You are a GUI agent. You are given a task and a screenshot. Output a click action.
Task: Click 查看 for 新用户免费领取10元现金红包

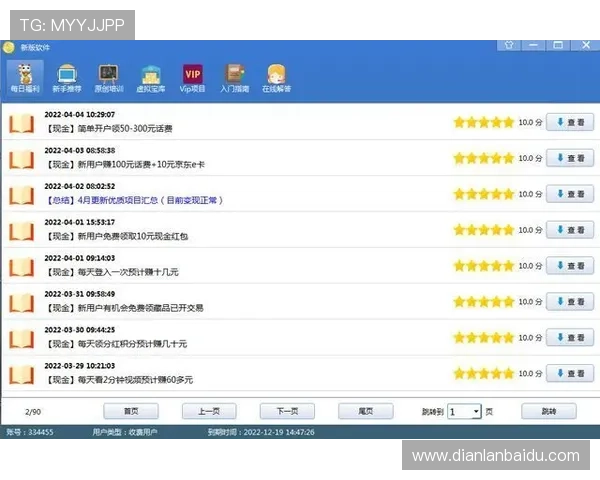[x=570, y=230]
